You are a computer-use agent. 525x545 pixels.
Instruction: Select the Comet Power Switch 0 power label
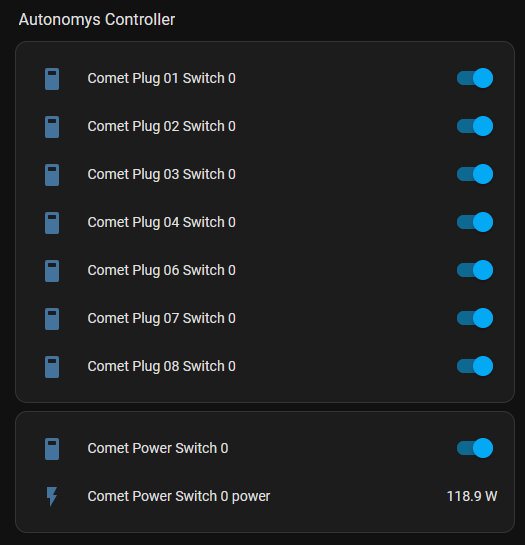pos(179,496)
